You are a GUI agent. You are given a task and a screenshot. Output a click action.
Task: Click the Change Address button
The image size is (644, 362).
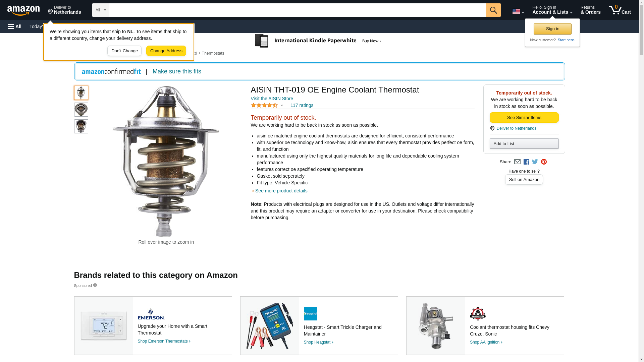coord(166,51)
